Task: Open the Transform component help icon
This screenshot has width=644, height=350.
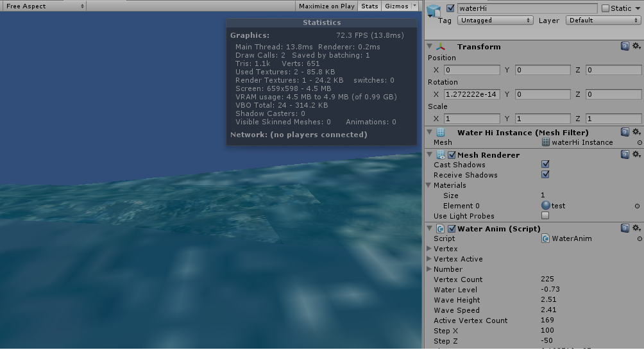Action: coord(625,47)
